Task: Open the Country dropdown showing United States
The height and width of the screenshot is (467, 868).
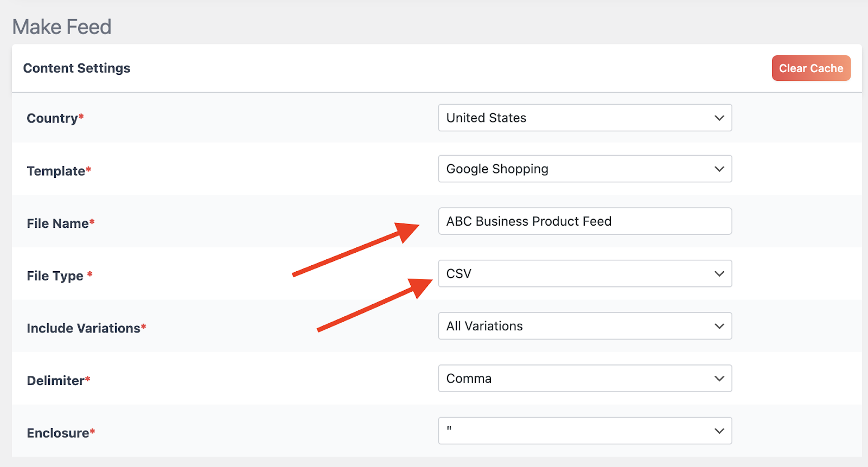Action: coord(585,118)
